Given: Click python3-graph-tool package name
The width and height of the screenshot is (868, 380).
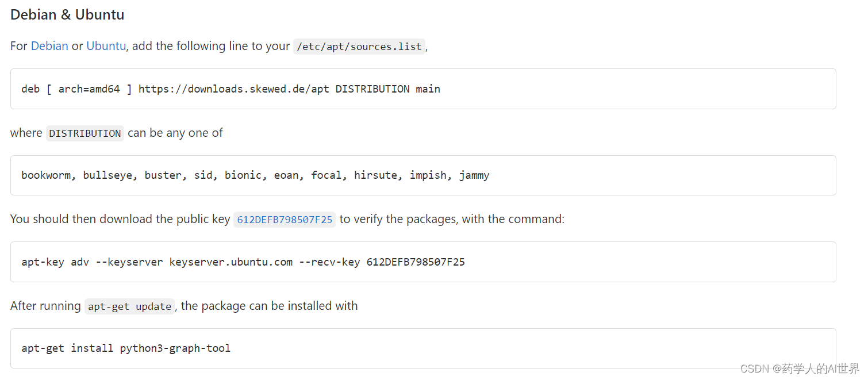Looking at the screenshot, I should (175, 348).
